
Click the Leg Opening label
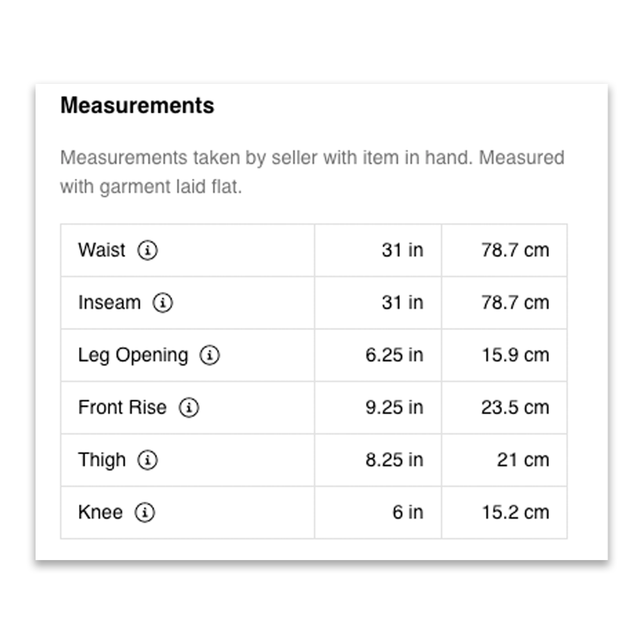pos(133,355)
